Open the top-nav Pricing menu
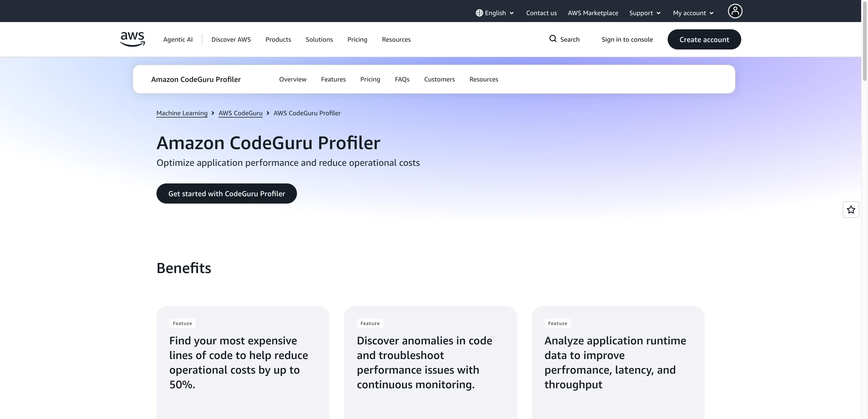Viewport: 868px width, 419px height. coord(357,39)
